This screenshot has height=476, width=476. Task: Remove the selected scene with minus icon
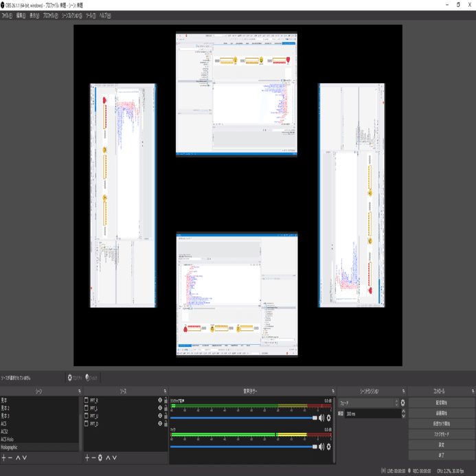[10, 457]
